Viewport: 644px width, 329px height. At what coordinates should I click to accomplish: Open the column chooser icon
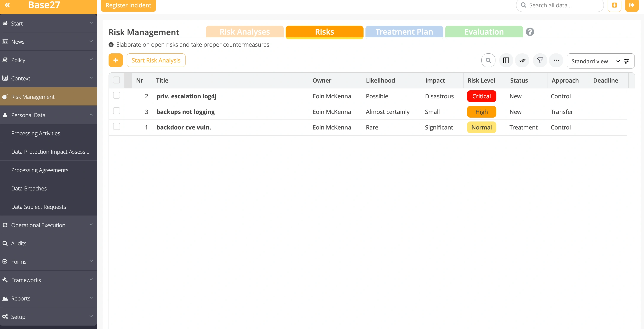click(506, 61)
